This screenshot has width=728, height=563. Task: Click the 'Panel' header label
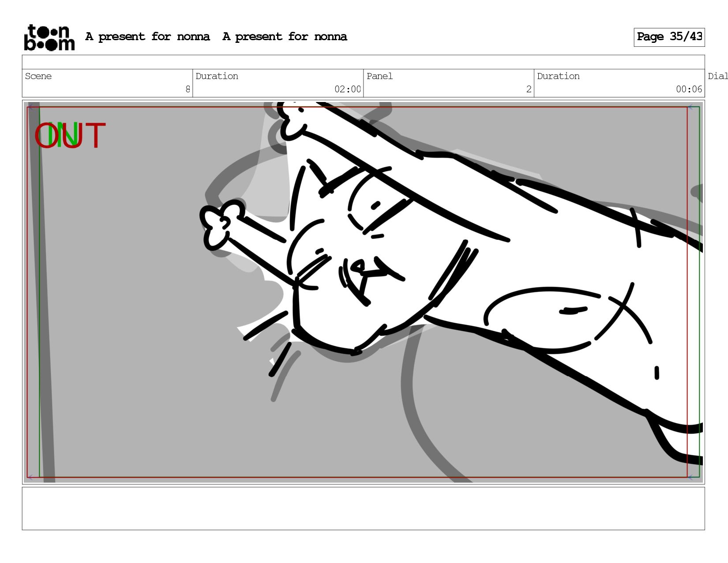click(379, 76)
